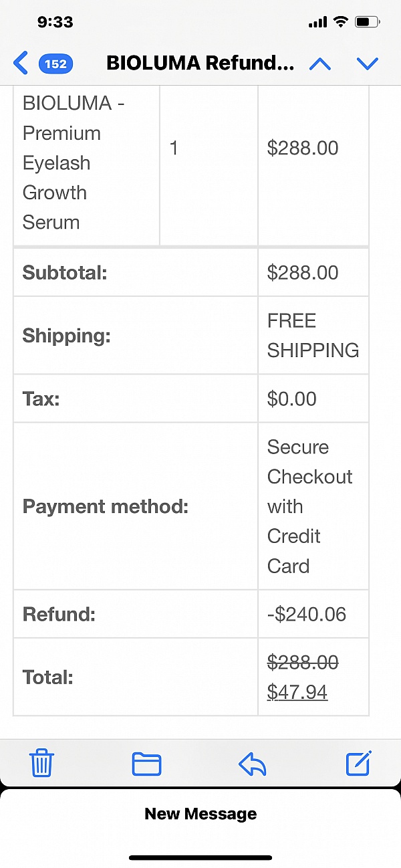Go to previous message with up chevron

[320, 64]
